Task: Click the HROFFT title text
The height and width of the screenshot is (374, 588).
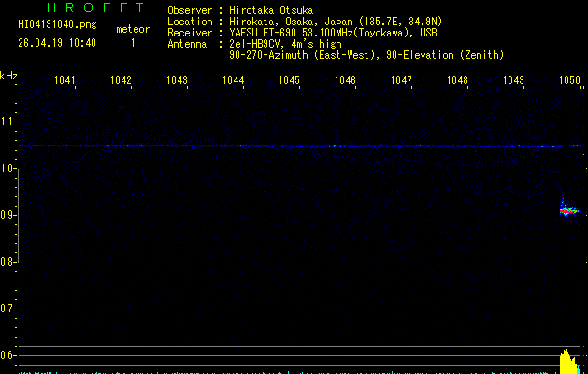Action: tap(95, 7)
